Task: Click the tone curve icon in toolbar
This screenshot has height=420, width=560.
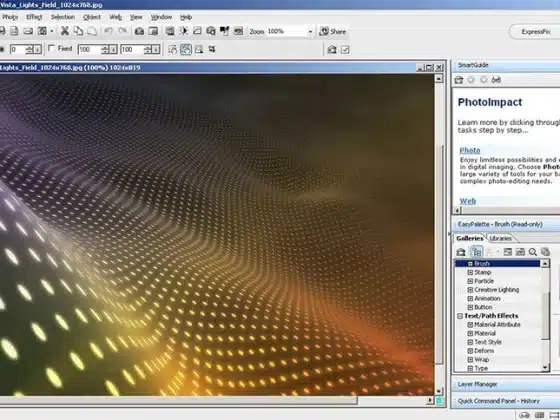Action: tap(198, 31)
